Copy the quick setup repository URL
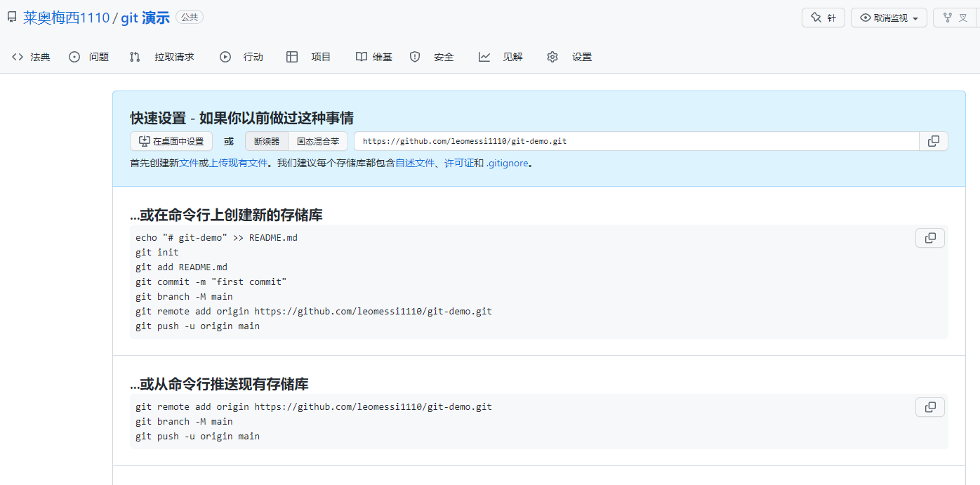The image size is (980, 485). (934, 141)
